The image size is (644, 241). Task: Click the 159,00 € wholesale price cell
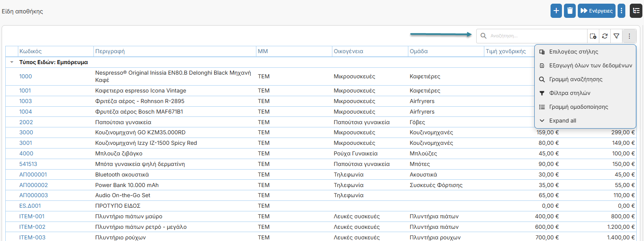(x=548, y=132)
